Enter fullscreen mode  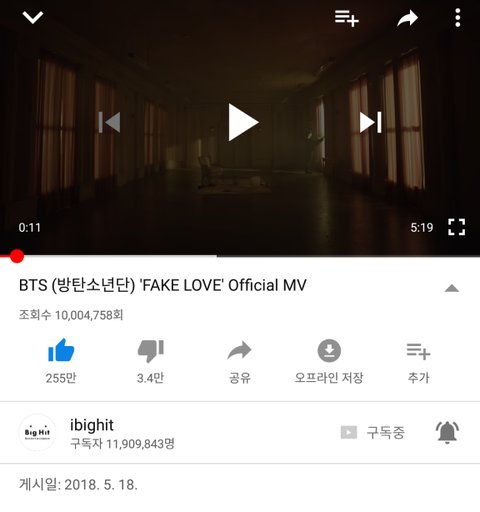(456, 227)
